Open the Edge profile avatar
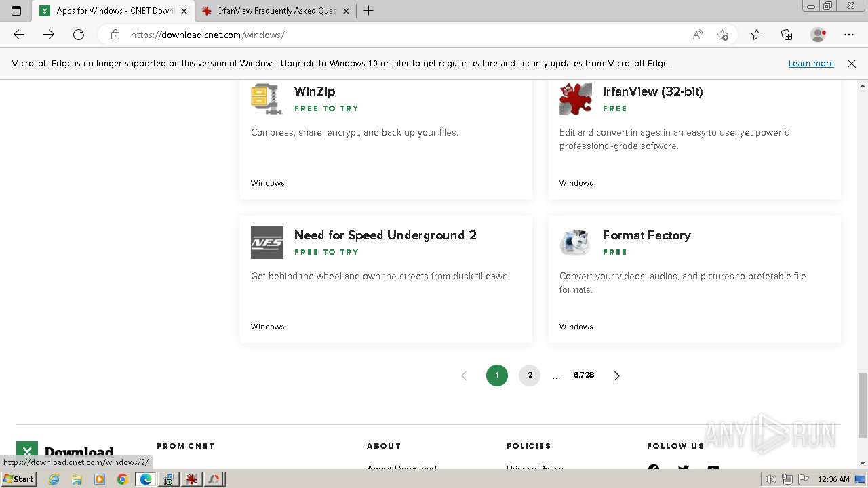The height and width of the screenshot is (488, 868). click(x=818, y=35)
